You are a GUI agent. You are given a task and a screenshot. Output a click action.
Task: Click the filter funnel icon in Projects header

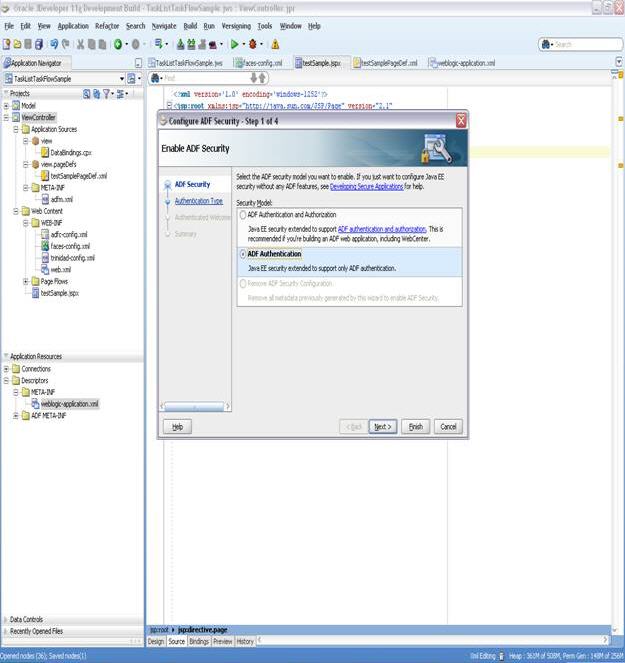(107, 94)
